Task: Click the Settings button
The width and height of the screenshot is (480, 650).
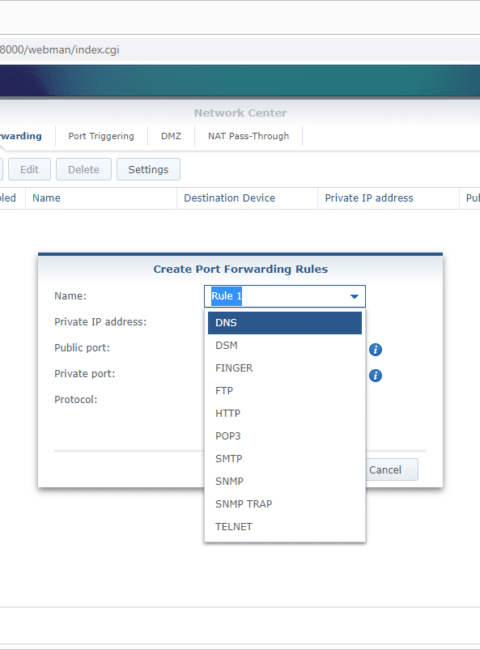Action: [148, 170]
